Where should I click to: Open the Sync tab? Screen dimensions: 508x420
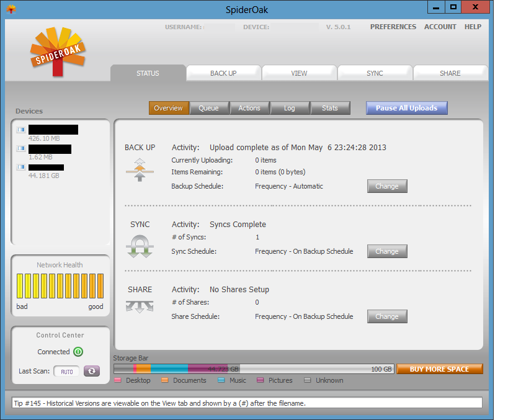(x=375, y=73)
